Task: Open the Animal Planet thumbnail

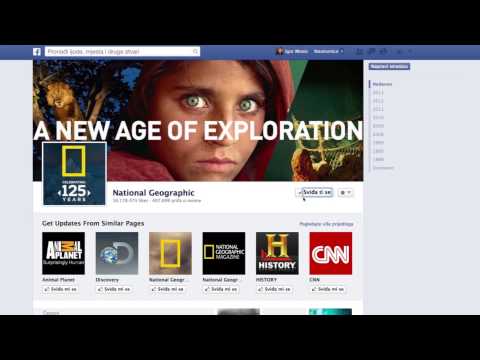Action: tap(63, 253)
